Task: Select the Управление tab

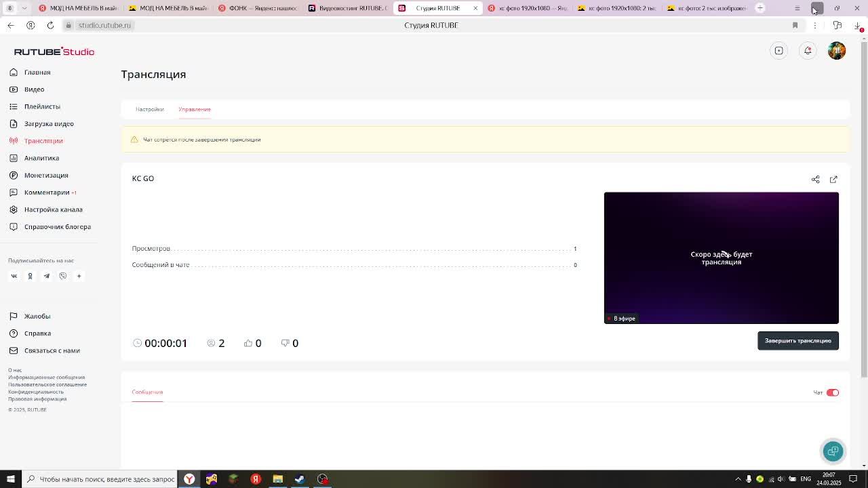Action: (195, 109)
